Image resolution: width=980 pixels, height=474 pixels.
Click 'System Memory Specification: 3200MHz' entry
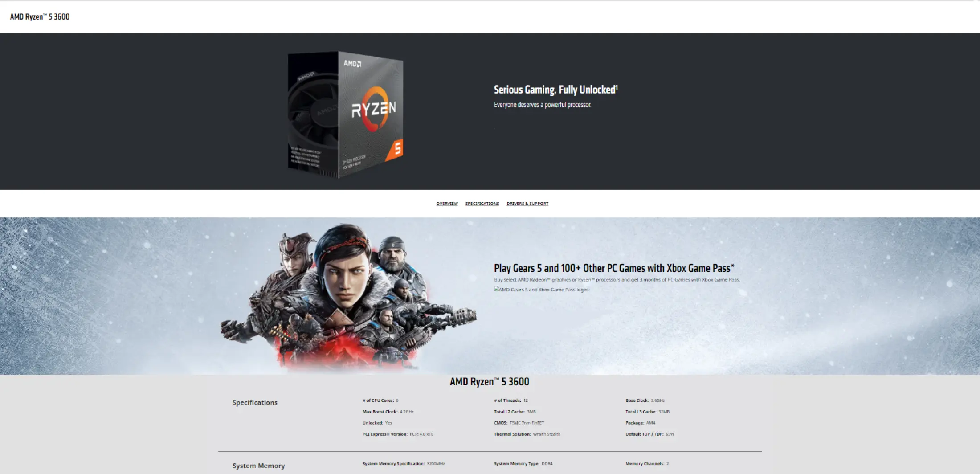(404, 464)
